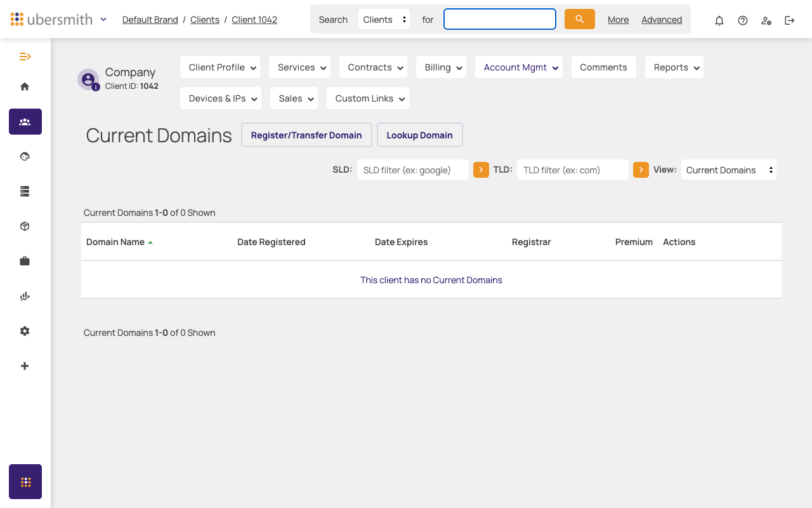812x508 pixels.
Task: Open notifications bell icon
Action: [719, 20]
